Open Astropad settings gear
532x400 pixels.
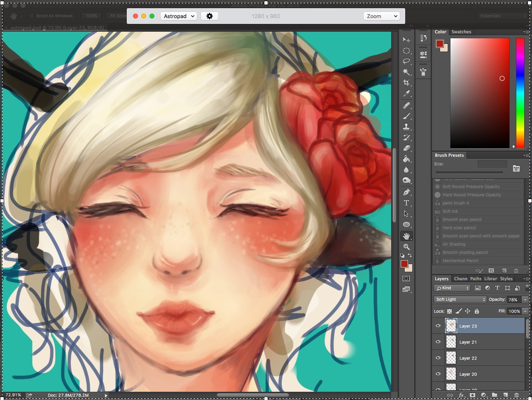(210, 16)
